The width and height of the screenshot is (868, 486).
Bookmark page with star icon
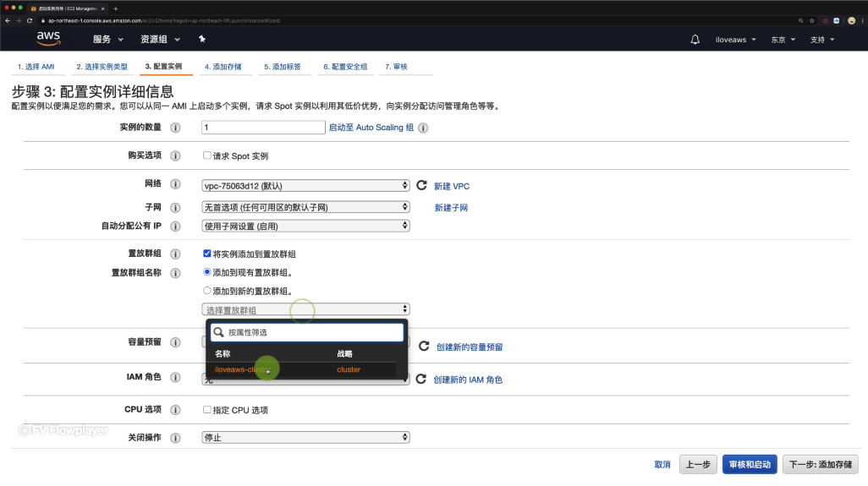click(812, 20)
